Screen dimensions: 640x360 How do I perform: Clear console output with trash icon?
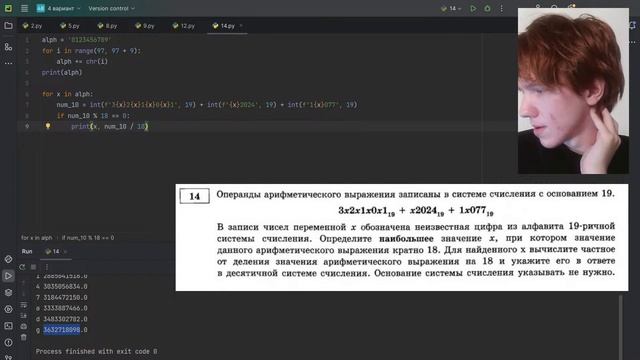click(24, 337)
